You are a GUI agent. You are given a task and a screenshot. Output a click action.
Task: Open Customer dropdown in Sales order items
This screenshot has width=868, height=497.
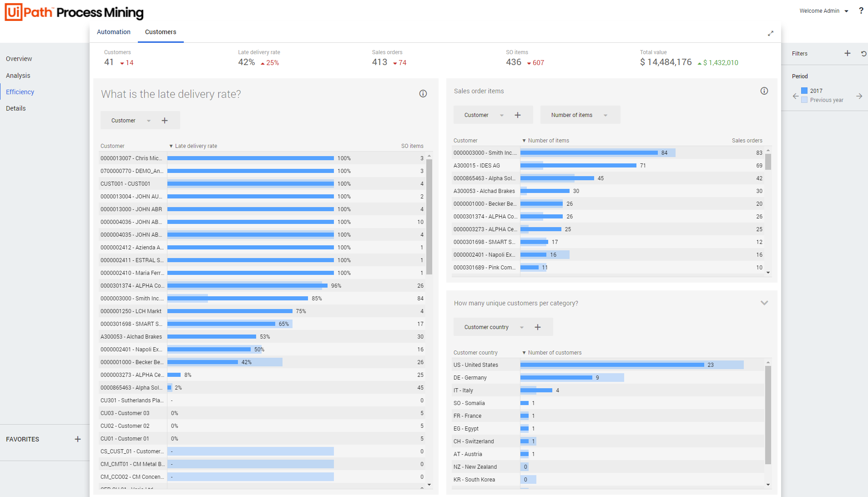[484, 115]
